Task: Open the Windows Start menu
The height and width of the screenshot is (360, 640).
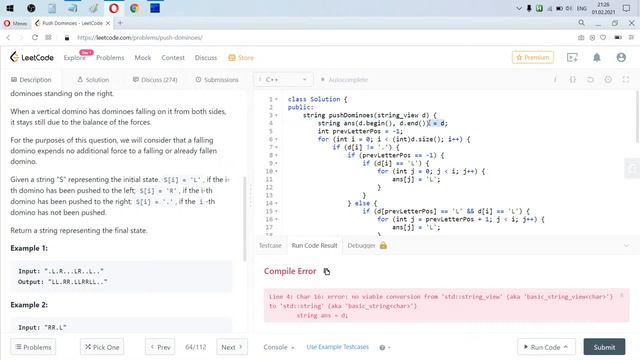Action: (10, 8)
